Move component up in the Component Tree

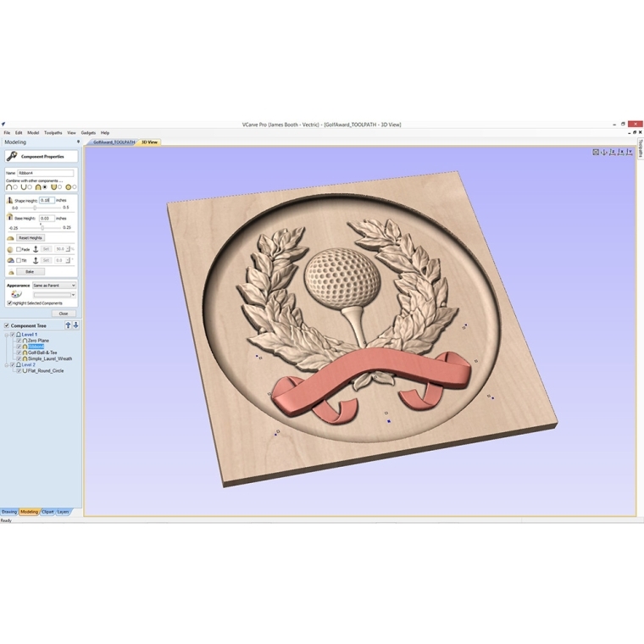[x=68, y=325]
